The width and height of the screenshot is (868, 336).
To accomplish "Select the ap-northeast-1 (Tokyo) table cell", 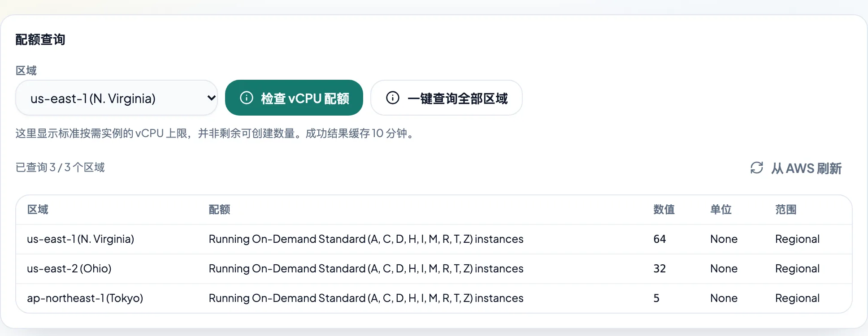I will [x=85, y=298].
